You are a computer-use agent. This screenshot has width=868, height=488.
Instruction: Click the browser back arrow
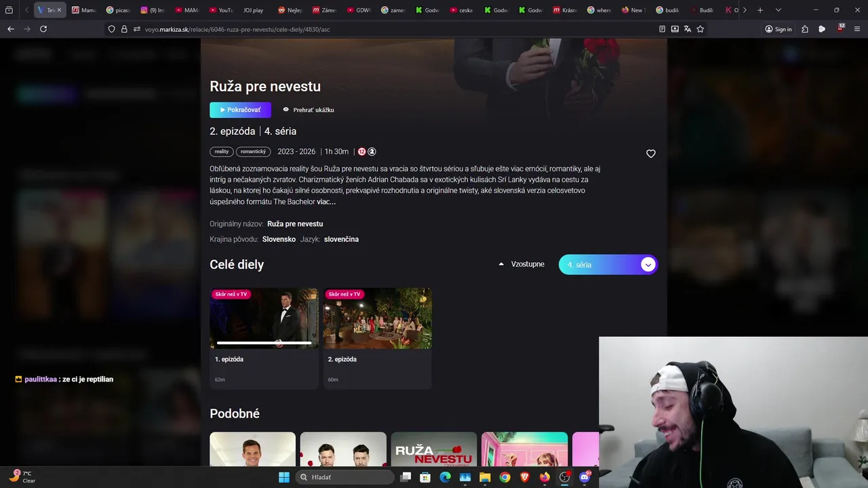(x=10, y=29)
